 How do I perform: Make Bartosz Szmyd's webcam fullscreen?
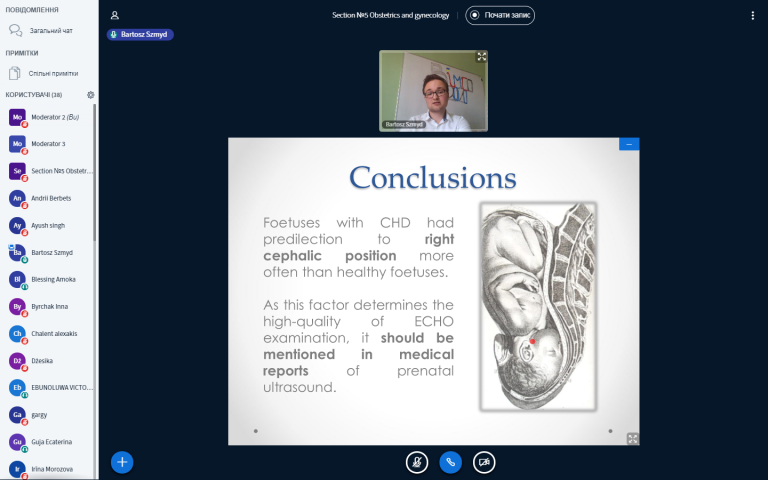pos(481,57)
